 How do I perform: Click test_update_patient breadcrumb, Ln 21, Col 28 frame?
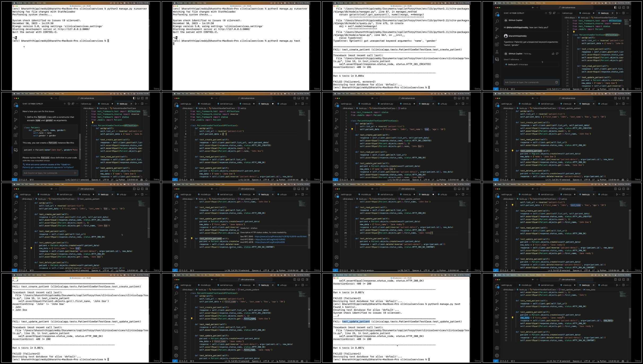(x=570, y=108)
